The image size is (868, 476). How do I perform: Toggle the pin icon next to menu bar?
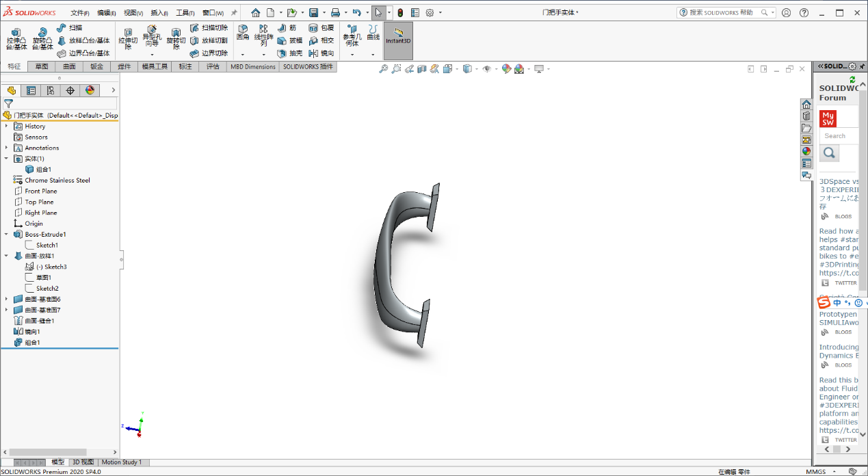tap(235, 12)
